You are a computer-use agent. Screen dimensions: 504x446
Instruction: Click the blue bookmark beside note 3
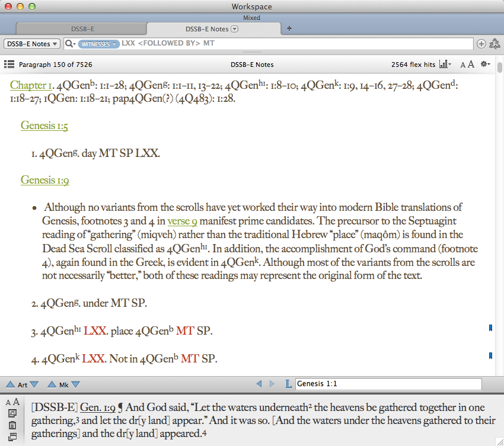[x=490, y=328]
